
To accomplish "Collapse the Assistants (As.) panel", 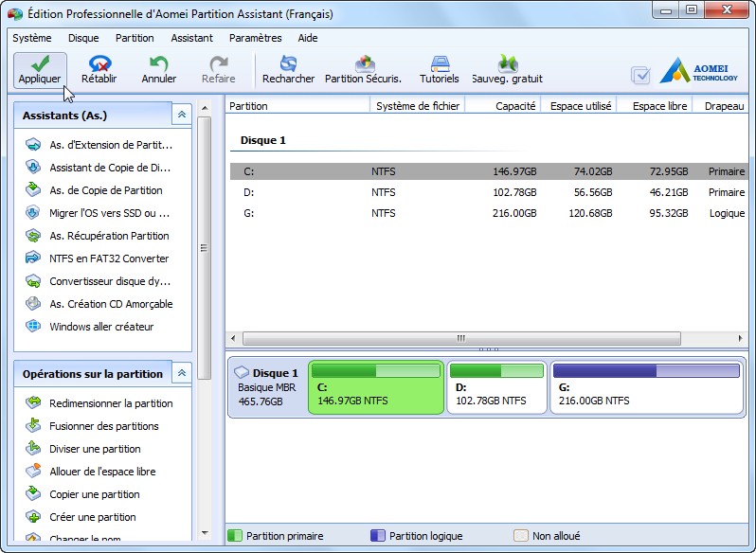I will (x=182, y=115).
